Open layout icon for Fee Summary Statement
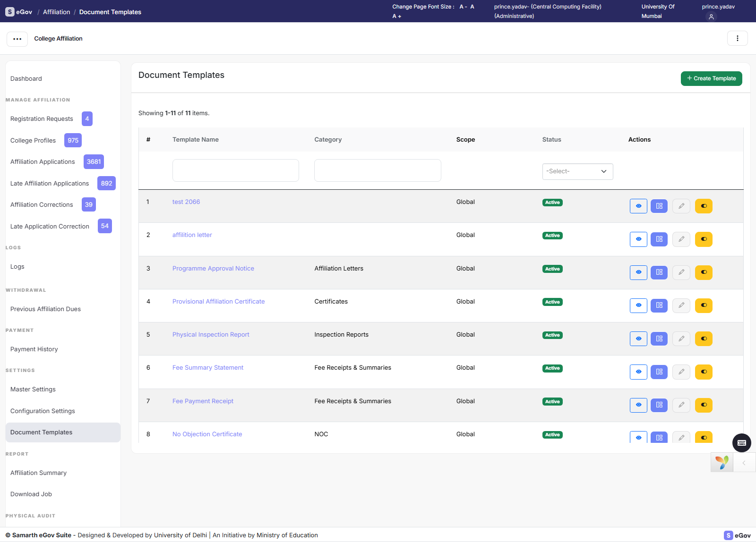The width and height of the screenshot is (756, 542). (x=659, y=372)
